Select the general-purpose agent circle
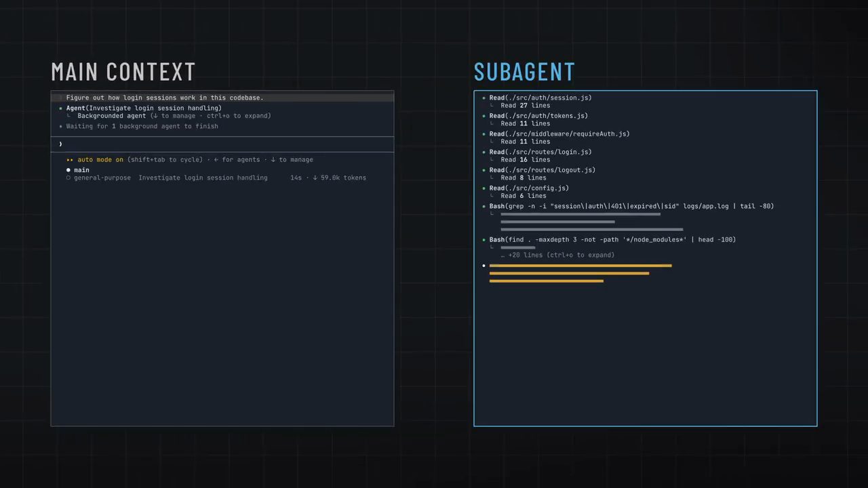This screenshot has width=868, height=488. [68, 178]
